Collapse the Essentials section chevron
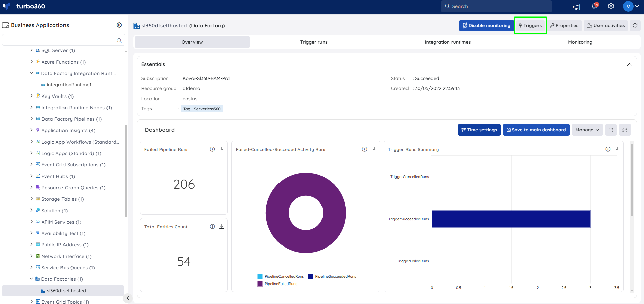 click(630, 64)
